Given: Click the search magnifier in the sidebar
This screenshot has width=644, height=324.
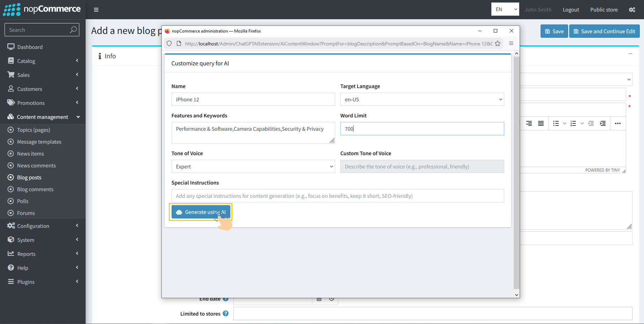Looking at the screenshot, I should tap(73, 30).
